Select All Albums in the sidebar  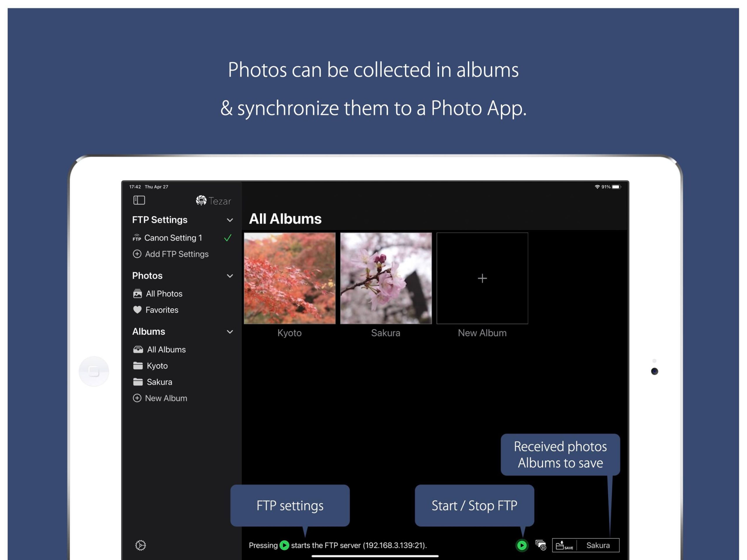pyautogui.click(x=166, y=350)
